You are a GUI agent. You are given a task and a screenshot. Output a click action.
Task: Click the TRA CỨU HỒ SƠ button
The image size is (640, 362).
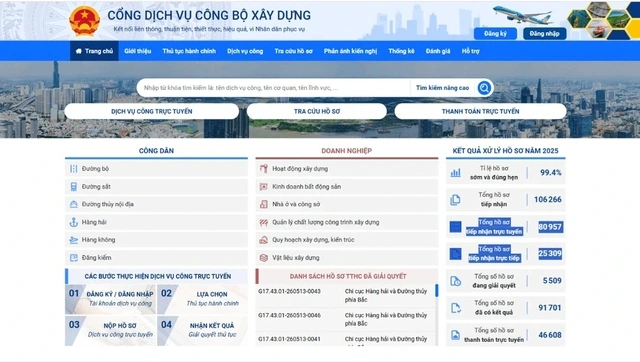(x=317, y=111)
